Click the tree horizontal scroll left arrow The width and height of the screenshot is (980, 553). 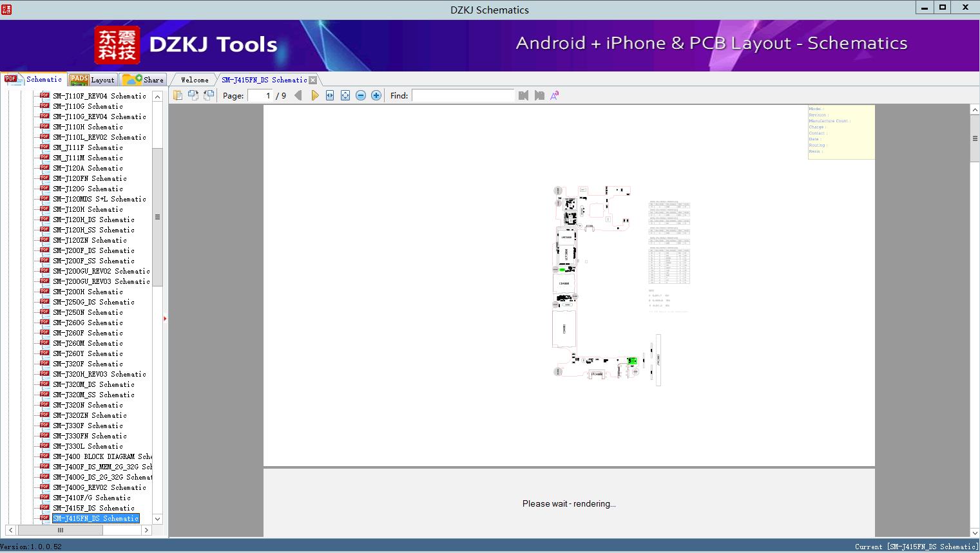[10, 530]
